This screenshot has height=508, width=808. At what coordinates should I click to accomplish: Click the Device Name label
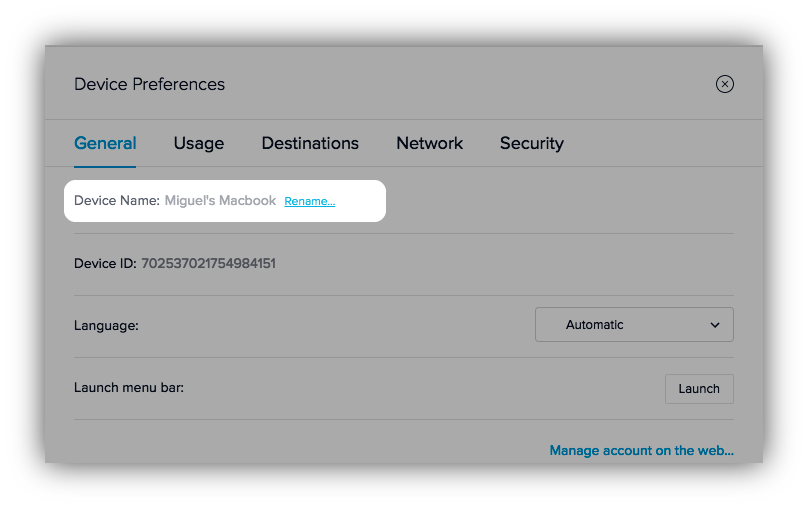116,200
